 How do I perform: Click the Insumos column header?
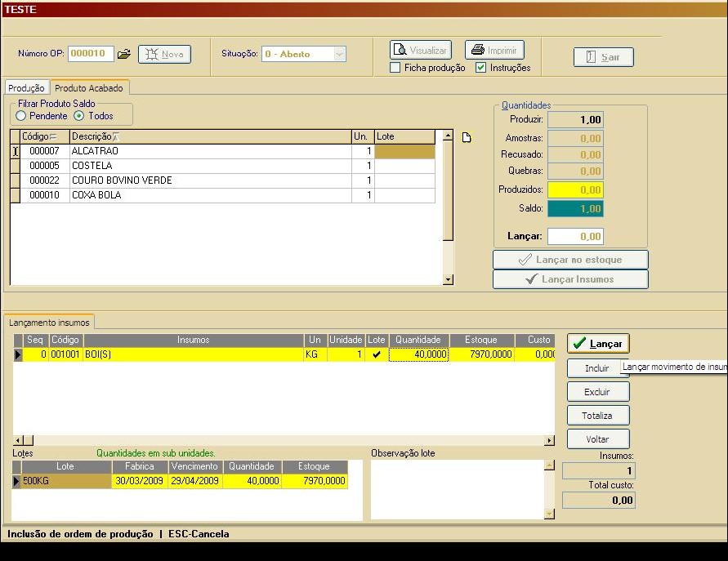tap(194, 341)
